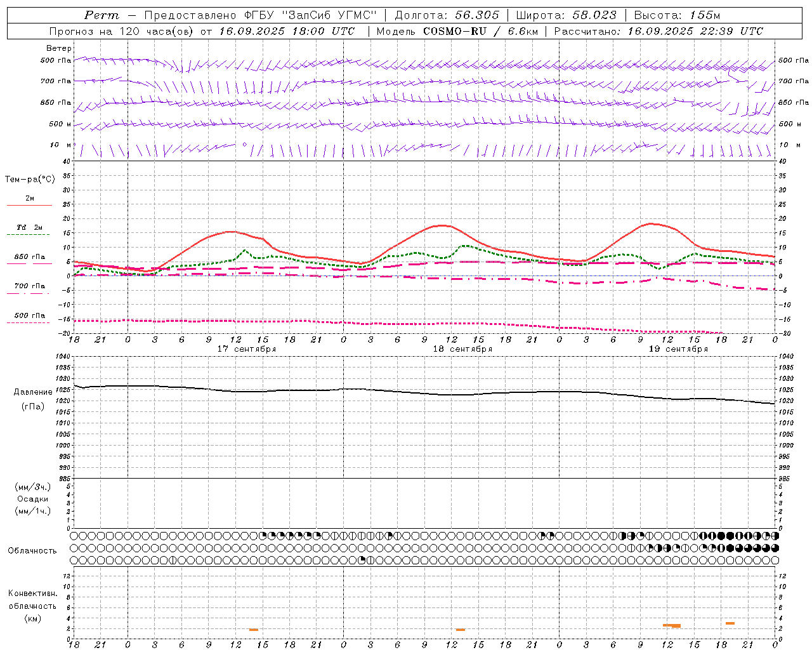Click "Рассчитано: 16.09.2025 22:39 UTC" timestamp
Image resolution: width=812 pixels, height=650 pixels.
click(659, 31)
